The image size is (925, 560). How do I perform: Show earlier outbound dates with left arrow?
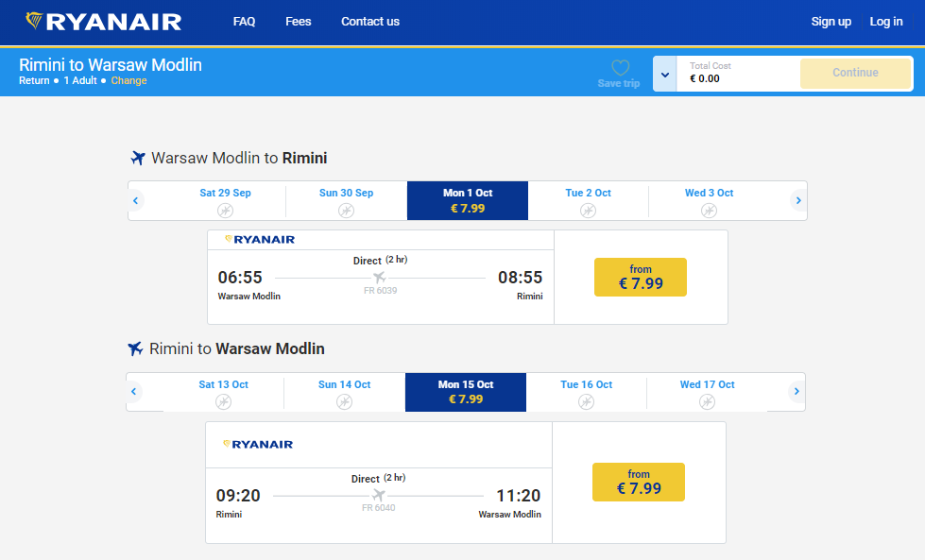[136, 200]
